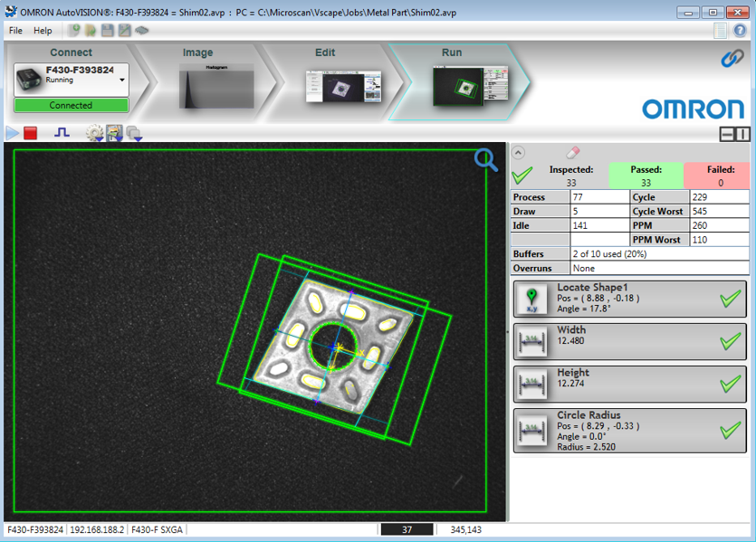Screen dimensions: 756x542
Task: Click the blue play run button
Action: [12, 132]
